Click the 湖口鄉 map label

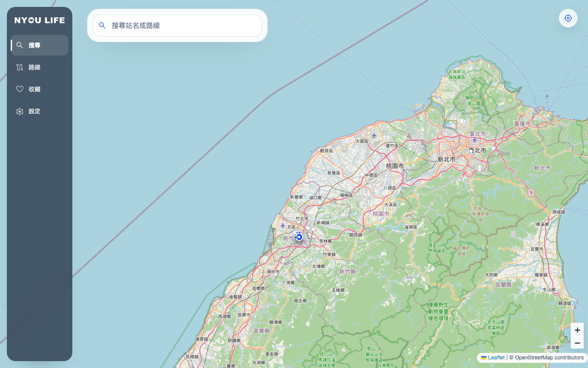pos(315,198)
